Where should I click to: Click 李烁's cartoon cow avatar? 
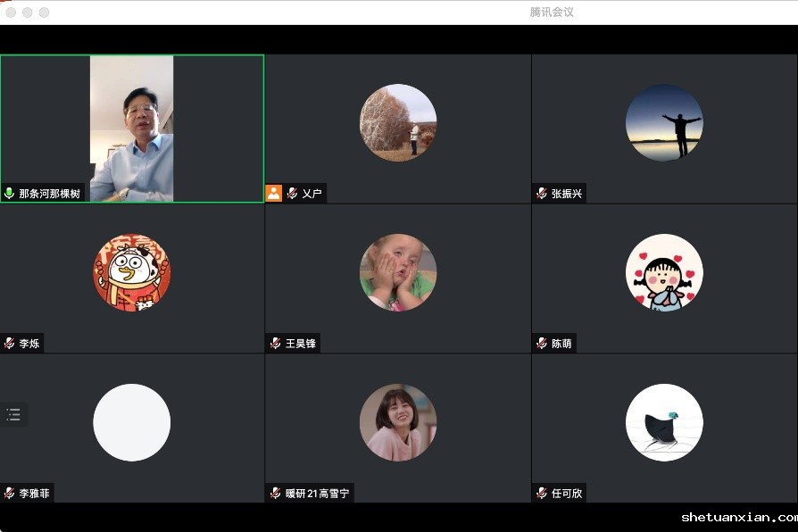pos(132,273)
